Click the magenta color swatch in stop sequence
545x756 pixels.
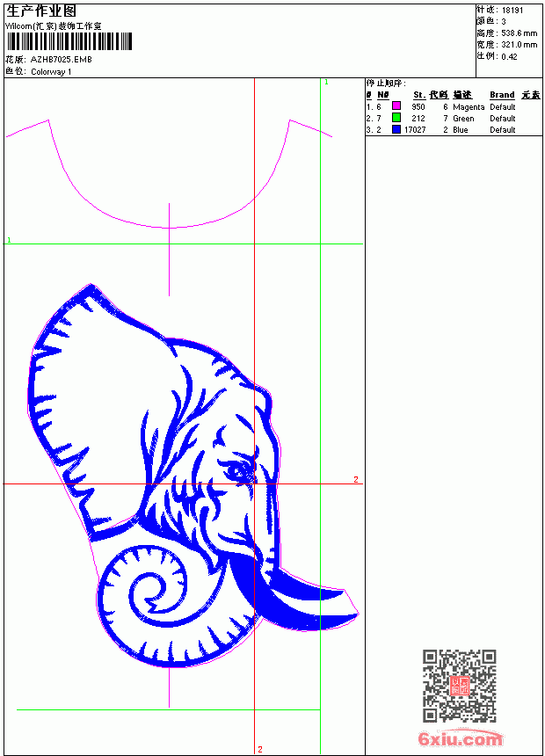coord(396,105)
